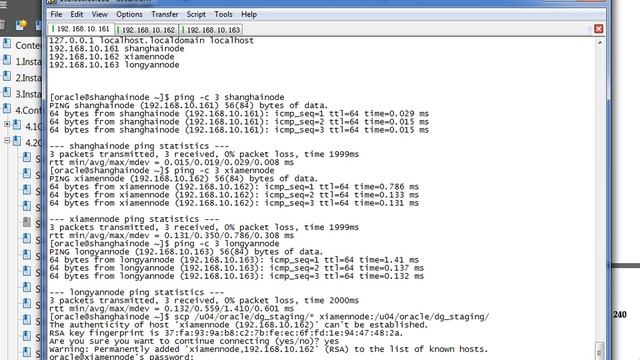Click '--- longyannode ping statistics ---' line
Screen dimensions: 640x360
(x=136, y=292)
